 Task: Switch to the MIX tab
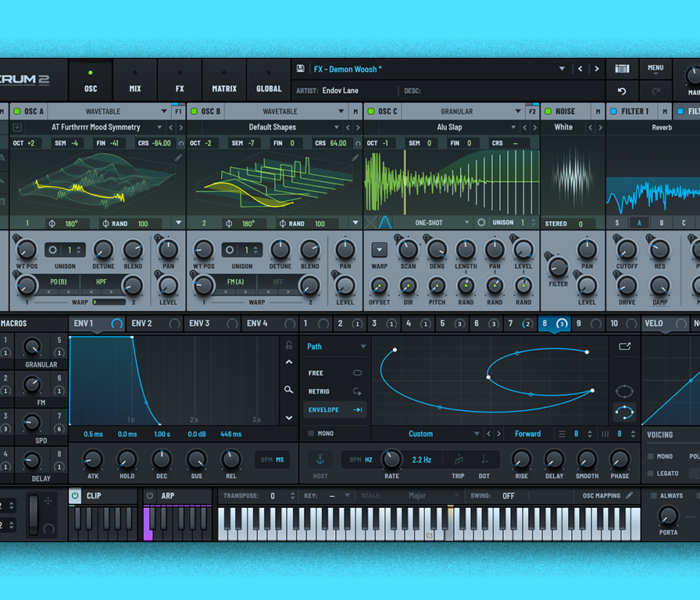tap(135, 81)
